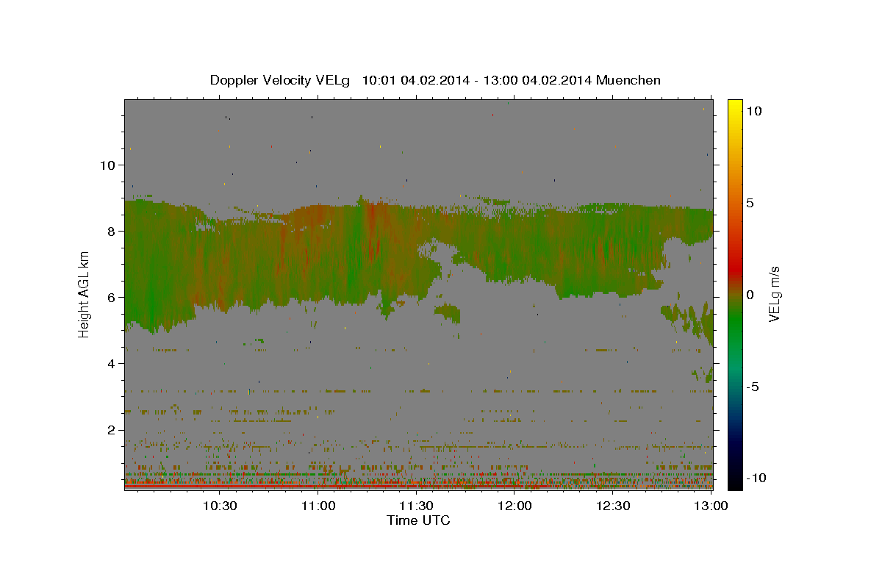Click the height tick label 10
The height and width of the screenshot is (588, 882).
tap(110, 165)
